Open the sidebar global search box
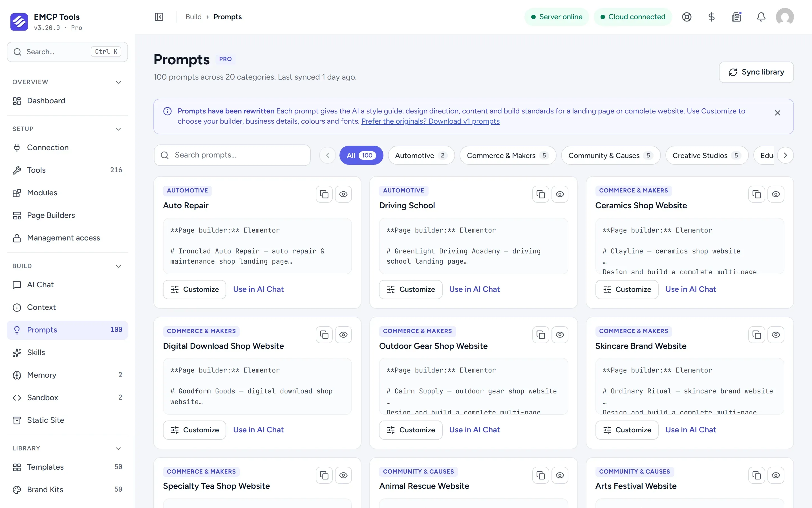Screen dimensions: 812x508 pos(67,52)
